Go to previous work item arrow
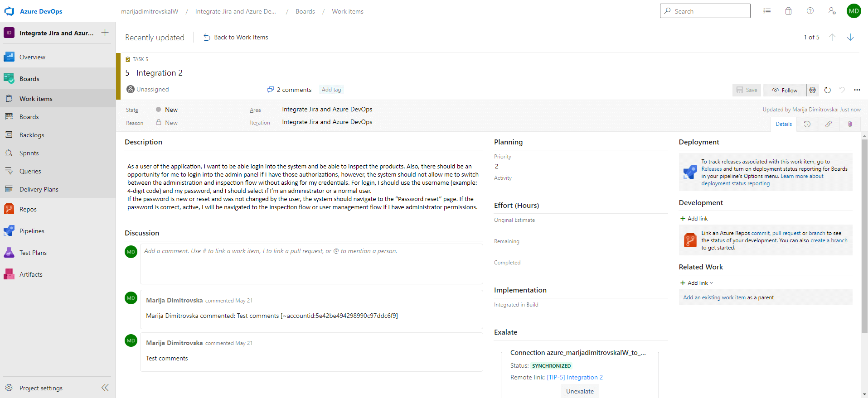 [832, 37]
